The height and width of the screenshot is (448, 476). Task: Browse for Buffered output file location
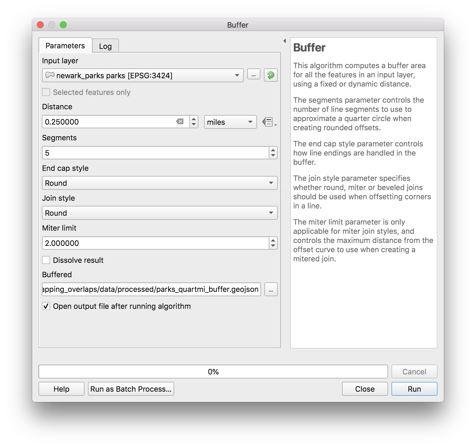coord(271,289)
